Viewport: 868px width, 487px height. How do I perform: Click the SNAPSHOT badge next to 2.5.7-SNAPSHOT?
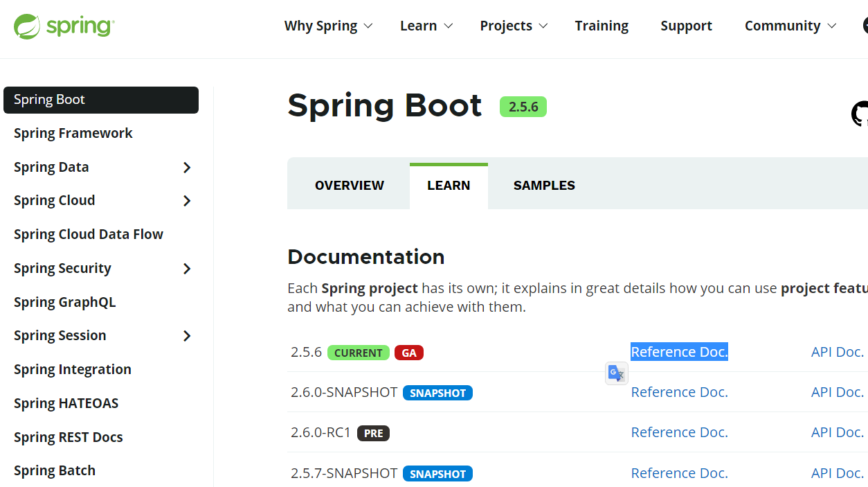[x=437, y=474]
